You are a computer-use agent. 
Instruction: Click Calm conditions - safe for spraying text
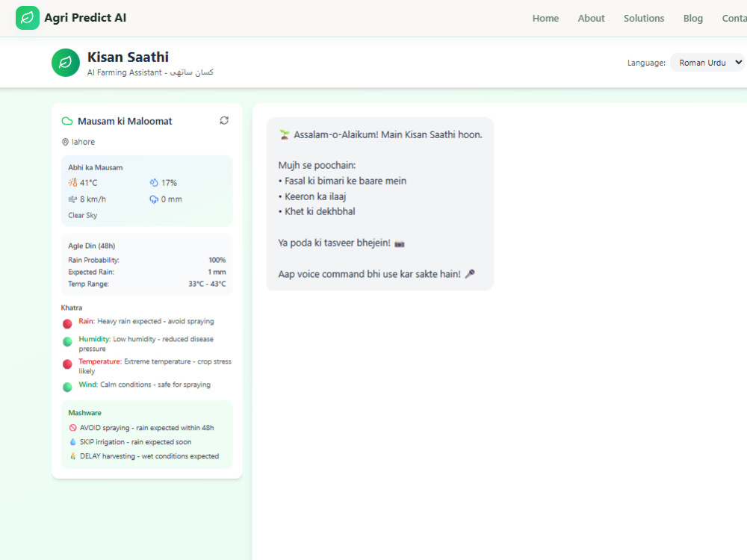(x=155, y=385)
